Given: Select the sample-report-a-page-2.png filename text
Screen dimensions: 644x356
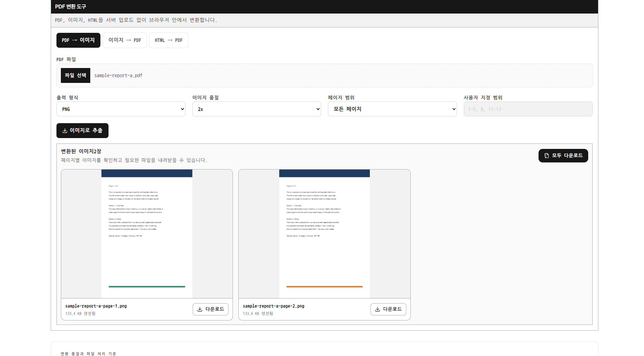Looking at the screenshot, I should (273, 306).
